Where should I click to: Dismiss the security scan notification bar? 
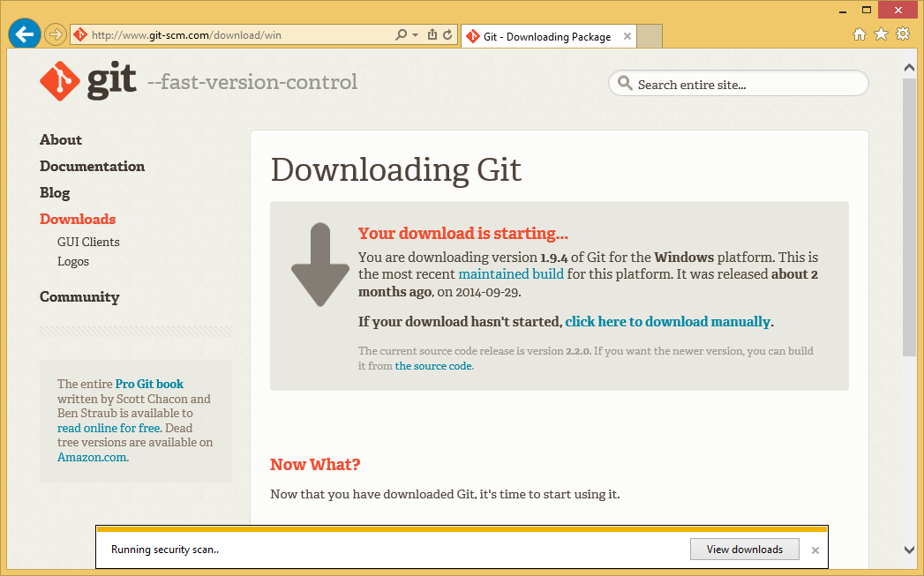[x=815, y=550]
